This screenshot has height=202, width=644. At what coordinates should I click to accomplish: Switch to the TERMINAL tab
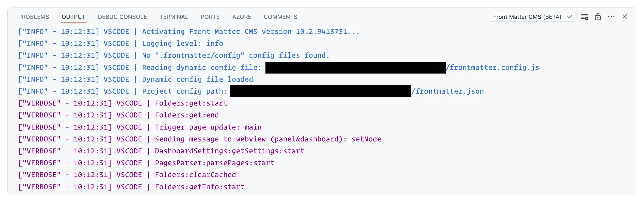pos(174,17)
